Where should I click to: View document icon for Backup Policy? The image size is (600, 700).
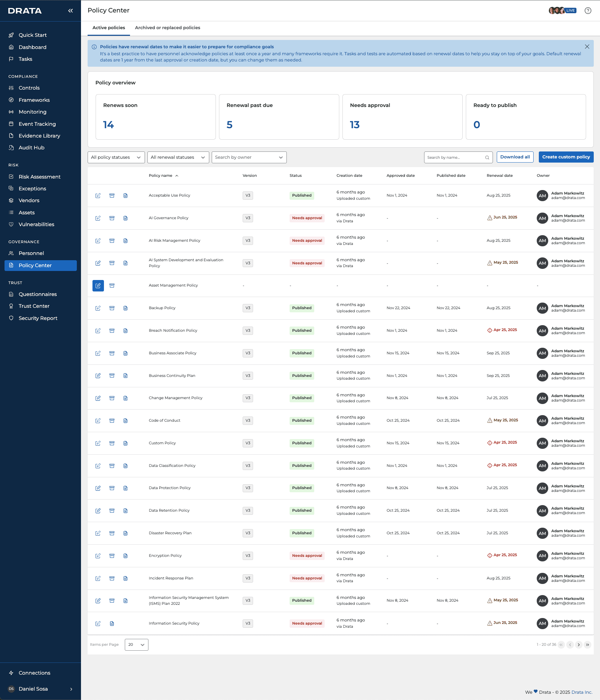(x=125, y=308)
